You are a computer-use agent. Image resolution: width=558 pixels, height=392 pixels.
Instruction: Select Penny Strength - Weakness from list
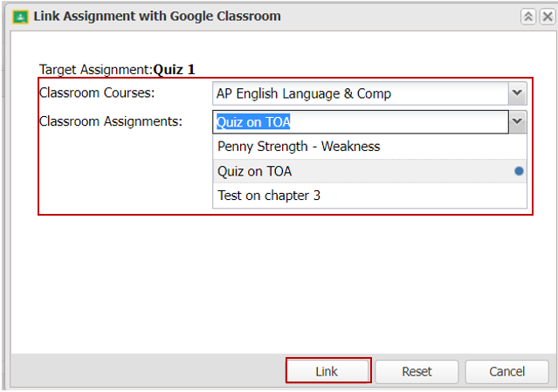click(x=369, y=147)
